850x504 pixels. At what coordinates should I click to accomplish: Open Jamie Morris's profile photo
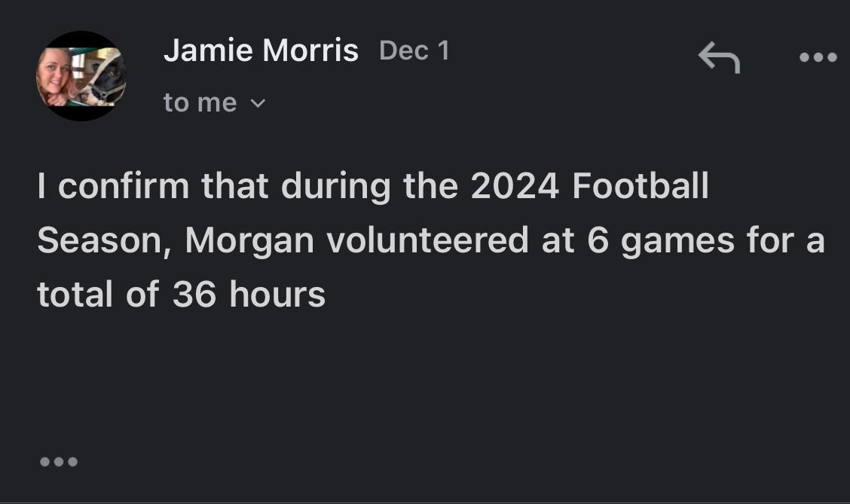(81, 76)
